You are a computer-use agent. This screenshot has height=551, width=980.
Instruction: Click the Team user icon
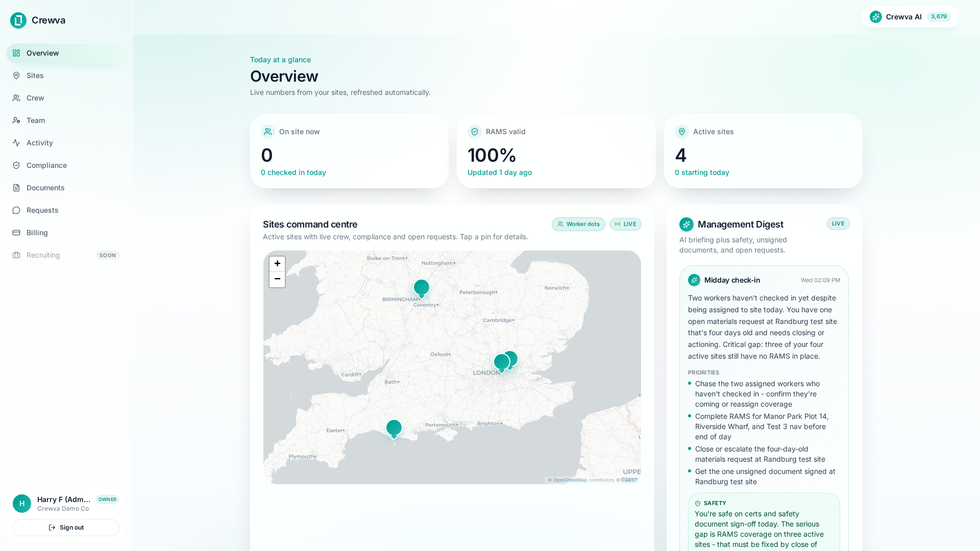point(16,120)
